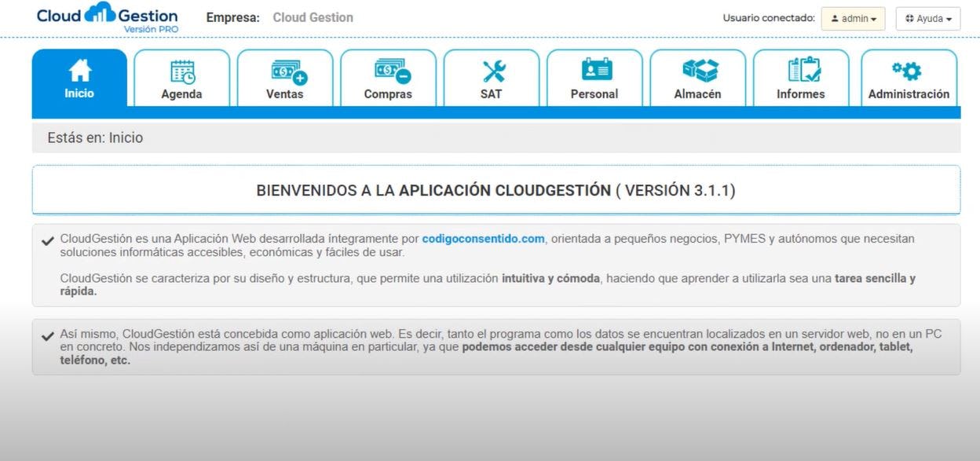Click checkmark beside first CloudGestión paragraph
Image resolution: width=980 pixels, height=461 pixels.
tap(47, 240)
